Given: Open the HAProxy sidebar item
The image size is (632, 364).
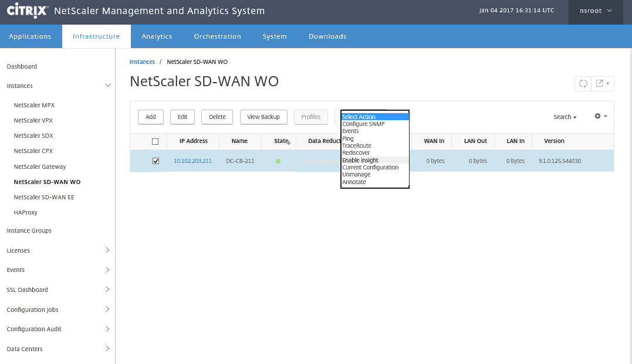Looking at the screenshot, I should [x=25, y=213].
